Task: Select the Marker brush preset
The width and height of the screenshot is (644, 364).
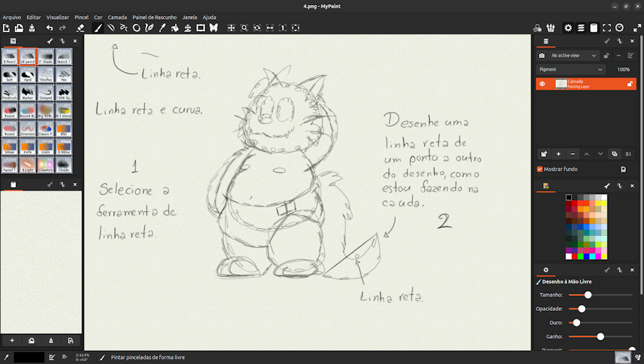Action: click(28, 92)
